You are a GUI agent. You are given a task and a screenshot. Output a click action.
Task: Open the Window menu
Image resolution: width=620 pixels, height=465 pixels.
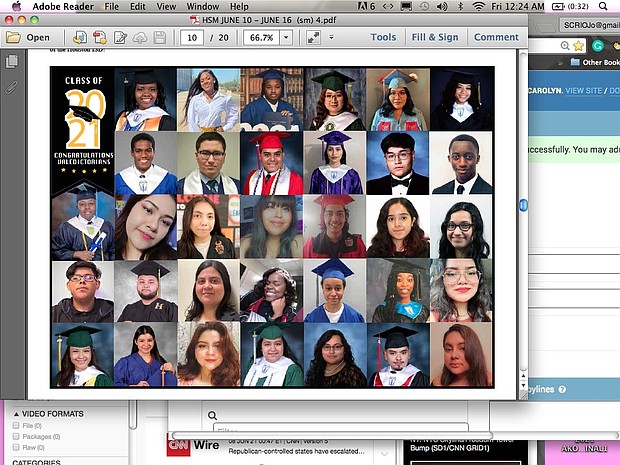[x=203, y=6]
